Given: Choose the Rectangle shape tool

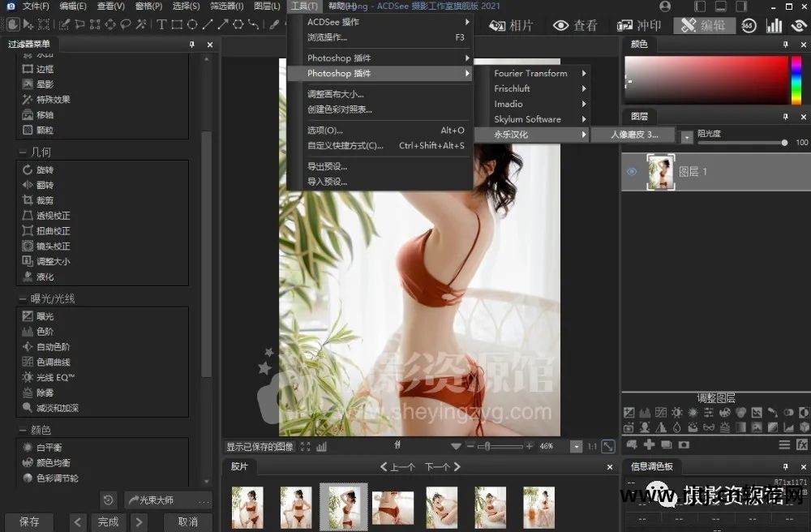Looking at the screenshot, I should tap(177, 24).
